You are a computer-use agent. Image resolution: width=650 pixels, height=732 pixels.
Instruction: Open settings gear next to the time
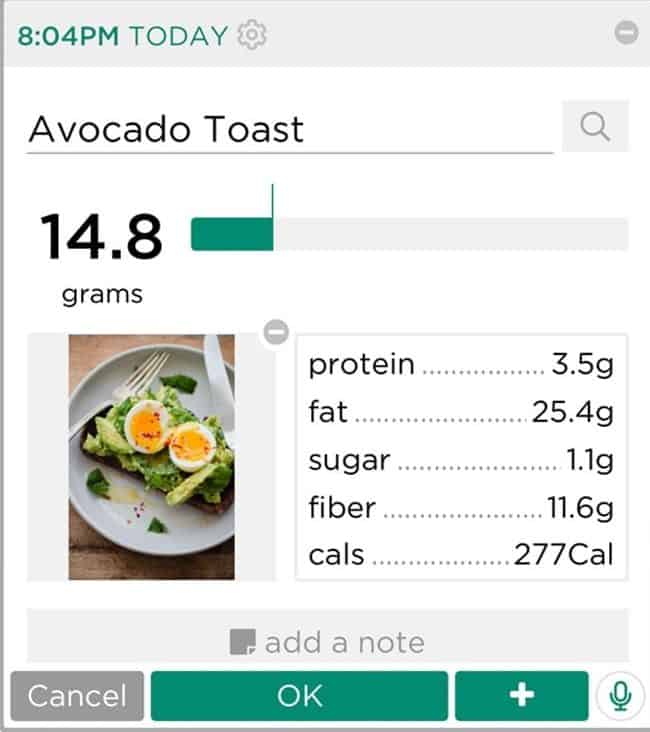(x=252, y=36)
